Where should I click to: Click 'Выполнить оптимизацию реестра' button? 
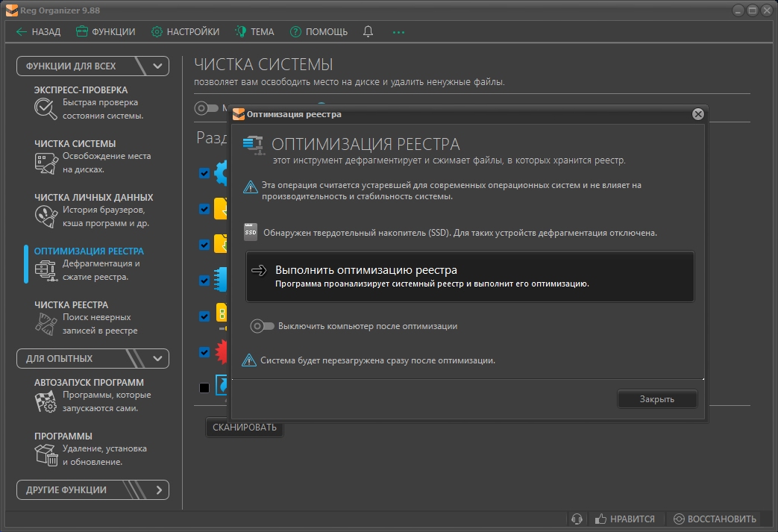pyautogui.click(x=470, y=276)
